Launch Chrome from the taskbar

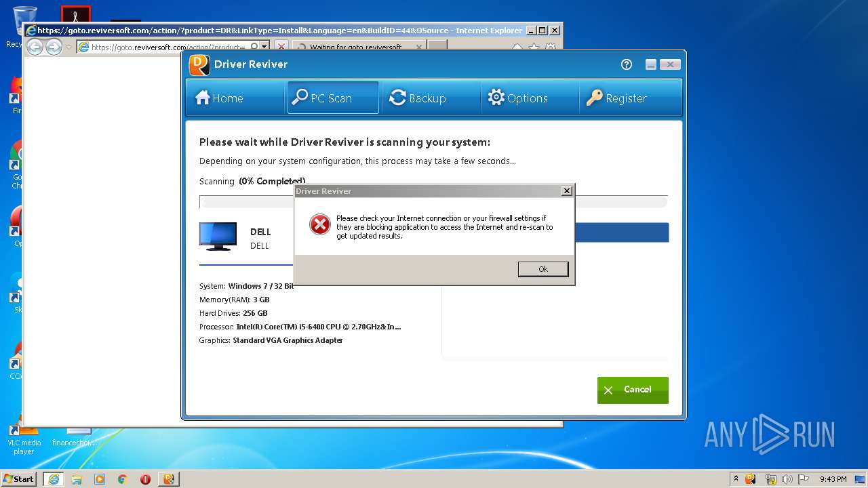123,479
